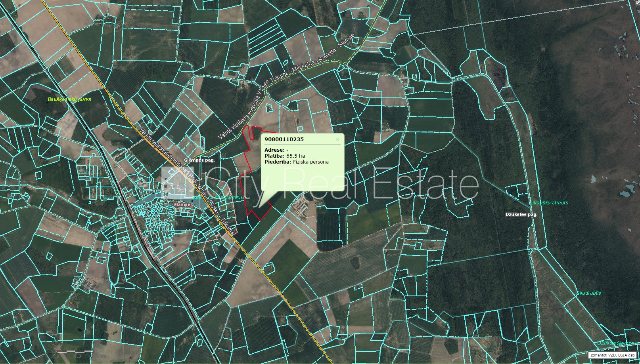Select the pink Slampe village label
This screenshot has width=640, height=364.
pos(182,204)
